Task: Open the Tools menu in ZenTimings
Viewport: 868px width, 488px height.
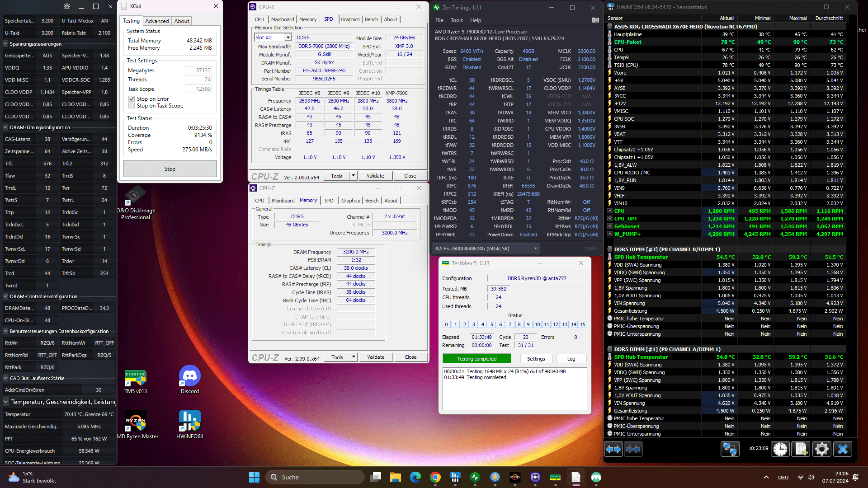Action: coord(456,20)
